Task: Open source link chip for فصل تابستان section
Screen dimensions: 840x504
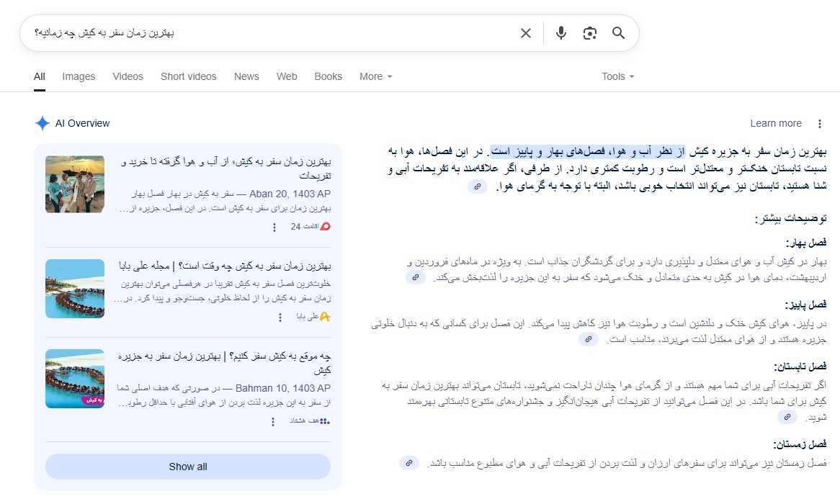Action: point(787,417)
